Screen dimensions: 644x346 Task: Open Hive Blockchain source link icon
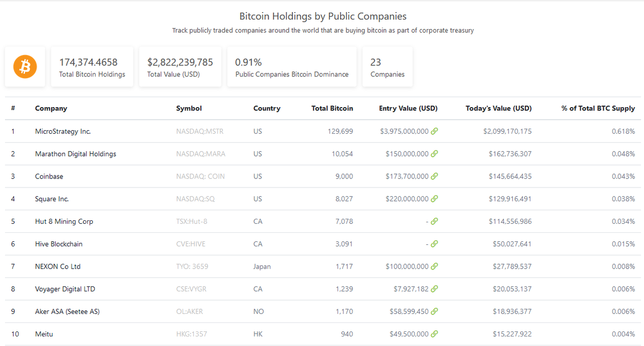click(x=434, y=244)
